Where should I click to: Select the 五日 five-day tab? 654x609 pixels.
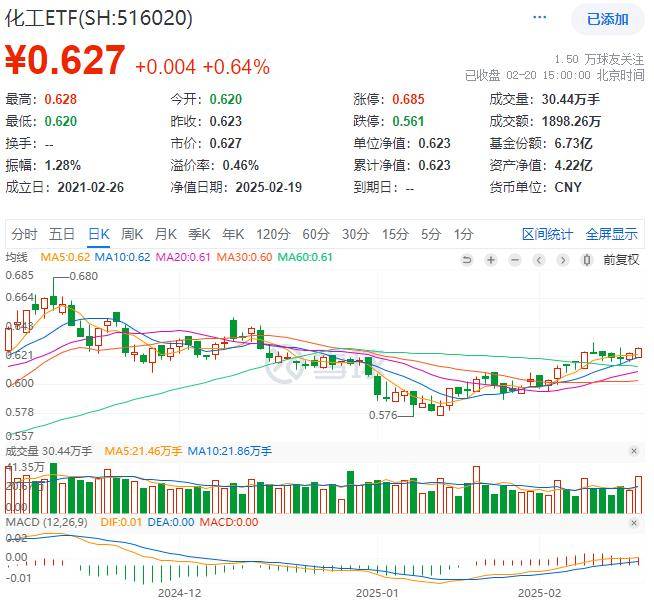point(62,234)
